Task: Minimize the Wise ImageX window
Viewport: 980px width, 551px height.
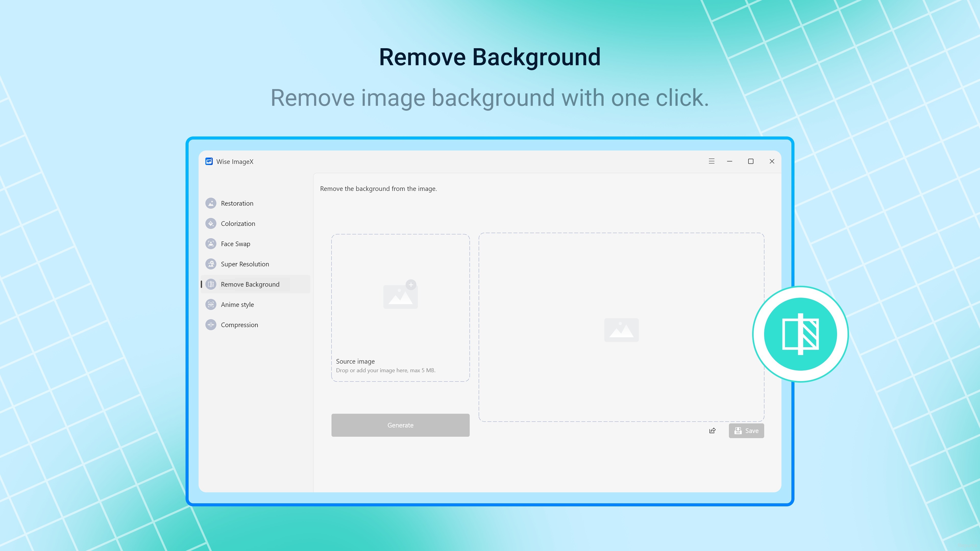Action: pos(729,161)
